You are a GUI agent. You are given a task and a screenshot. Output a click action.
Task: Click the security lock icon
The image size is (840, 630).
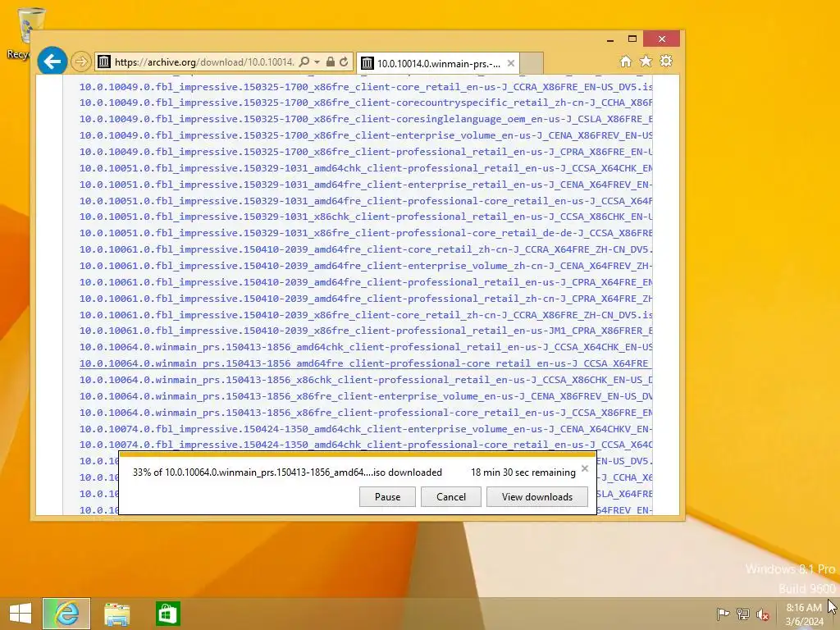(331, 62)
